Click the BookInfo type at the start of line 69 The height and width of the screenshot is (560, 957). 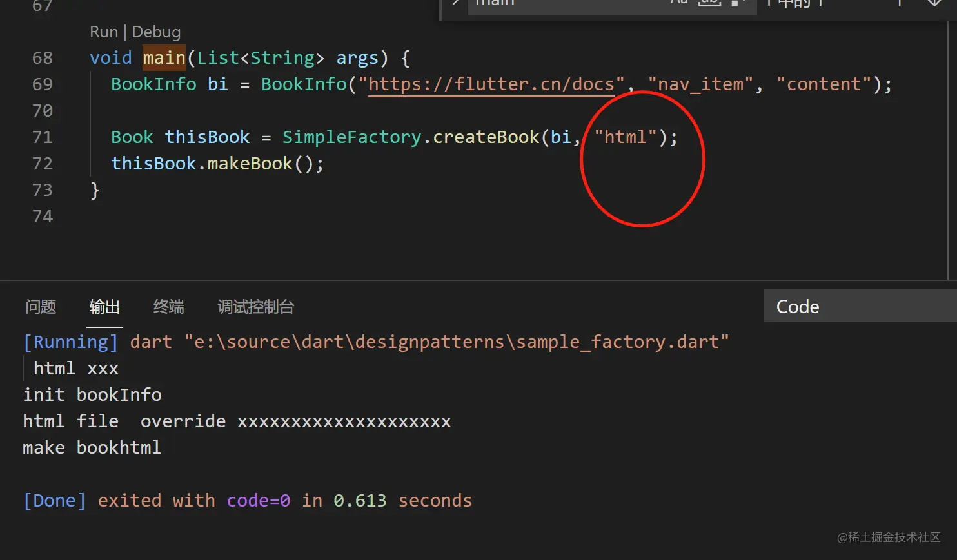click(153, 84)
